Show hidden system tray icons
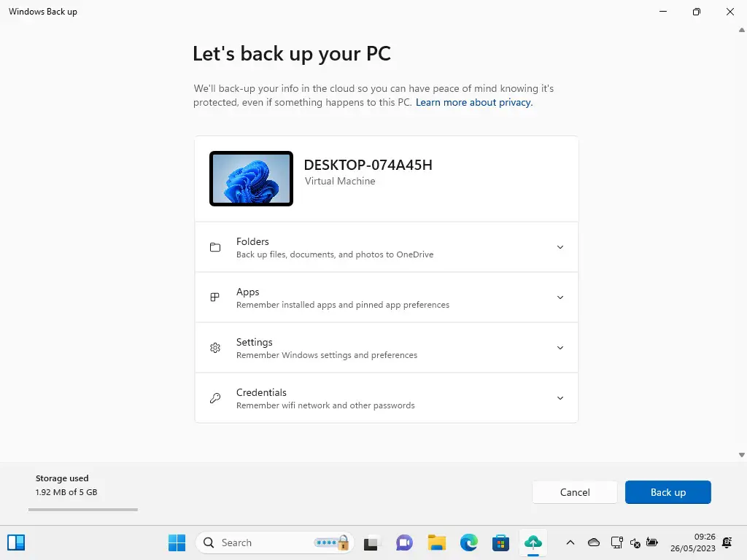747x560 pixels. (x=570, y=542)
